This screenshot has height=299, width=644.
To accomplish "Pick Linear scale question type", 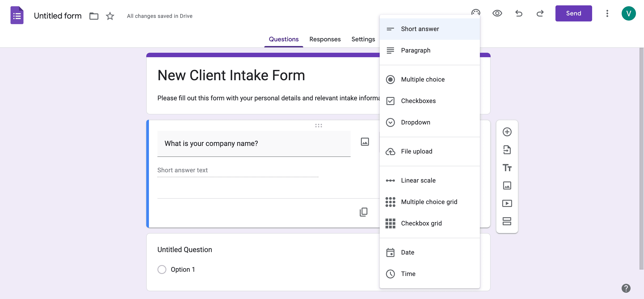I will click(x=430, y=180).
